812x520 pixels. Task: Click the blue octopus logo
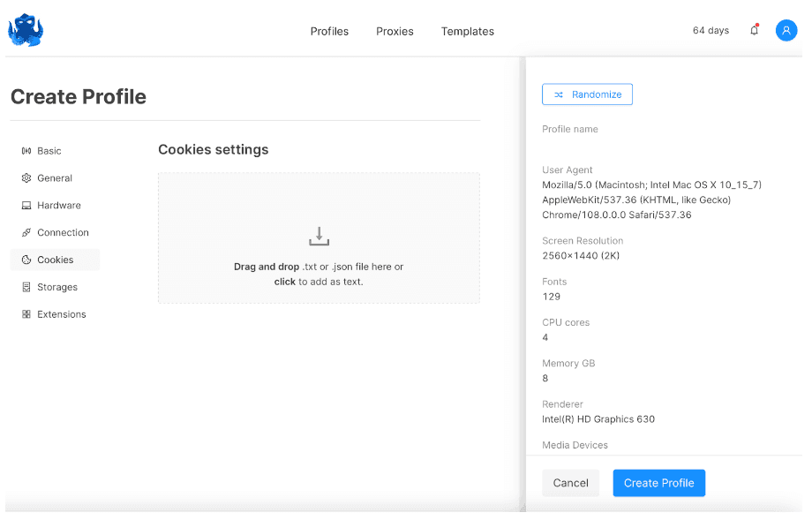(26, 30)
